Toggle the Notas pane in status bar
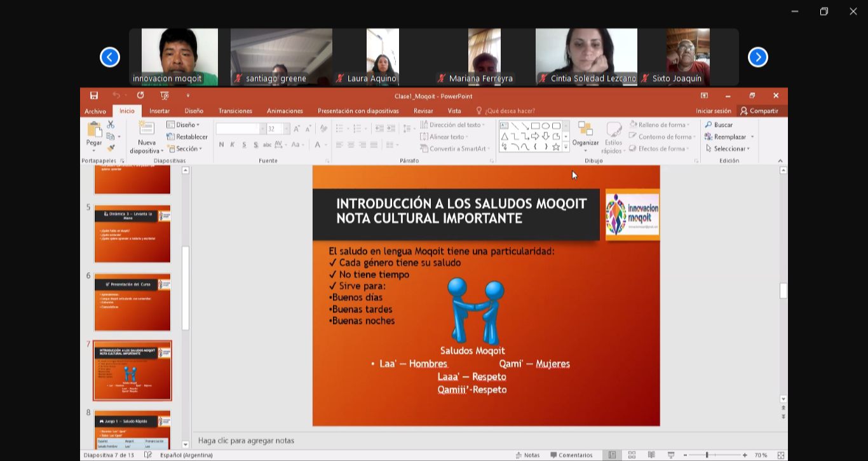This screenshot has height=461, width=868. 527,455
